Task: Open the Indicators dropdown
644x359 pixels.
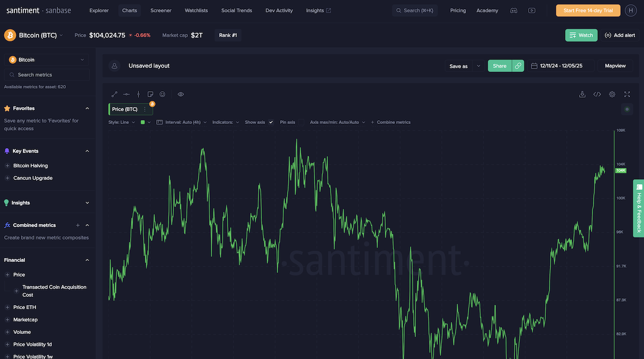Action: coord(226,122)
